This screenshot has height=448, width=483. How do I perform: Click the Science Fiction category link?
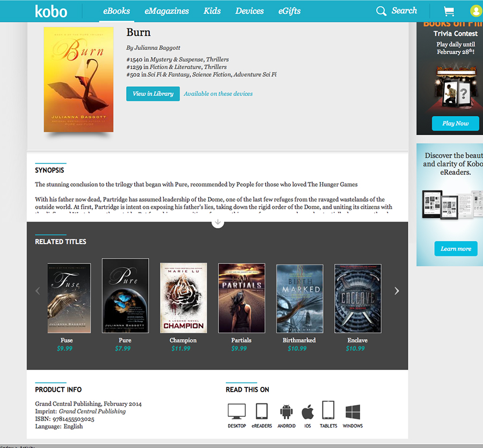tap(211, 75)
